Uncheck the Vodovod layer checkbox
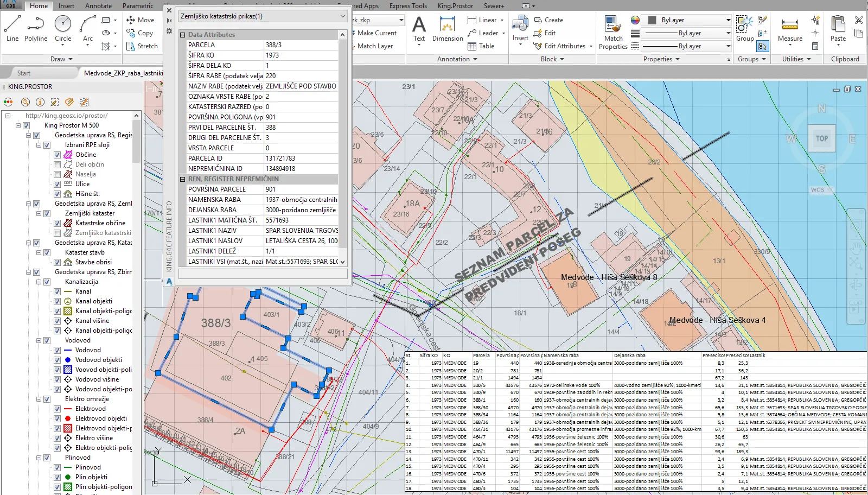The width and height of the screenshot is (868, 495). click(57, 350)
